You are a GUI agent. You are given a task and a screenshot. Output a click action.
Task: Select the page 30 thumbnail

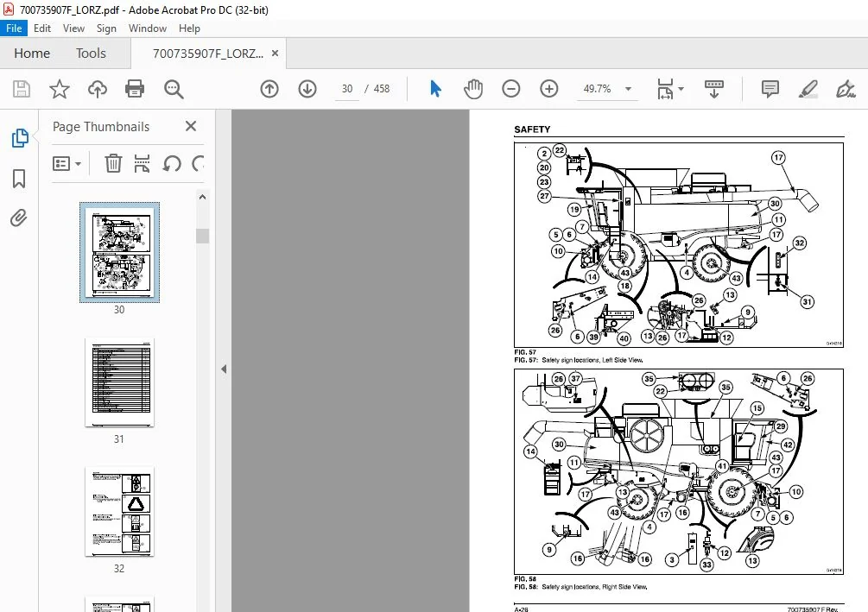click(119, 252)
